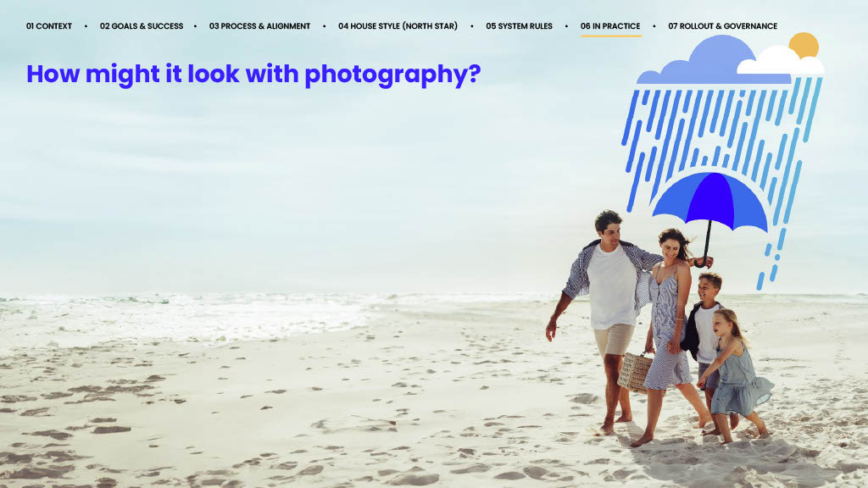868x488 pixels.
Task: Select 03 Process & Alignment tab
Action: click(x=259, y=26)
